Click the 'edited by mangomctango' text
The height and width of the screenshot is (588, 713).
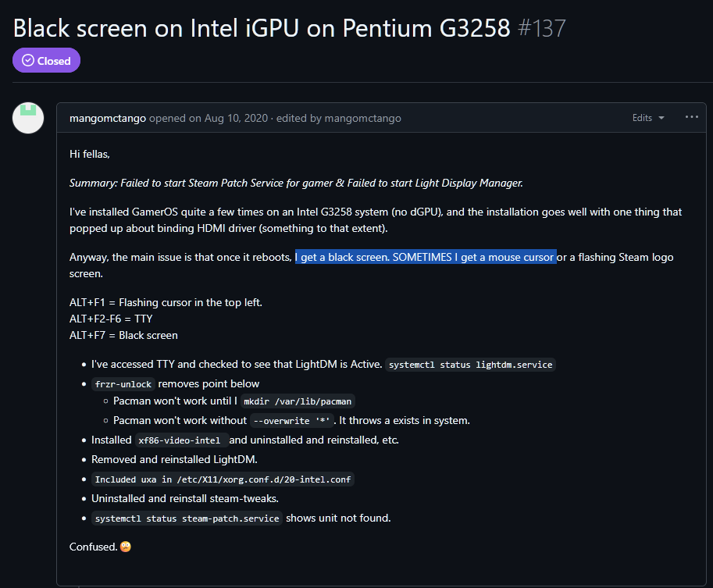339,118
